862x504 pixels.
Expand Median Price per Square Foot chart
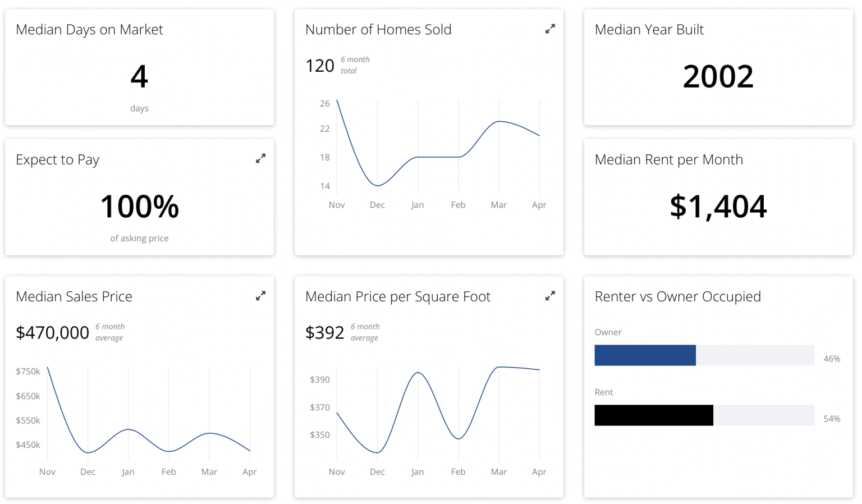pos(550,296)
